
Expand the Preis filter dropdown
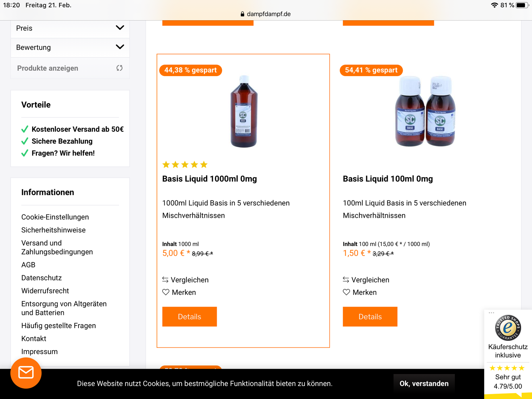(x=120, y=28)
